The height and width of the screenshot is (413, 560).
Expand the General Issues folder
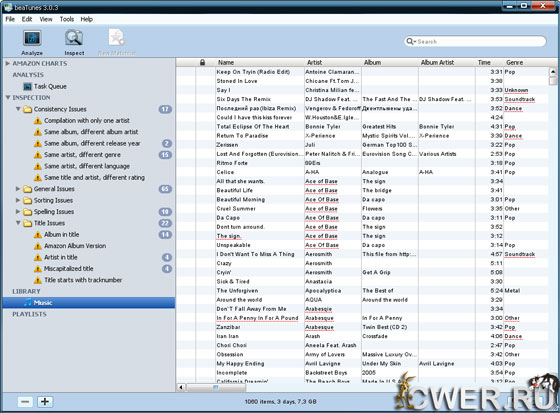[18, 189]
